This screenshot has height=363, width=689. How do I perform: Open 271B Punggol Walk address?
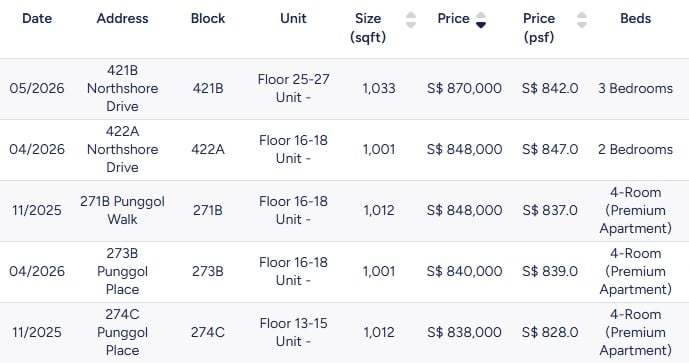pos(123,211)
